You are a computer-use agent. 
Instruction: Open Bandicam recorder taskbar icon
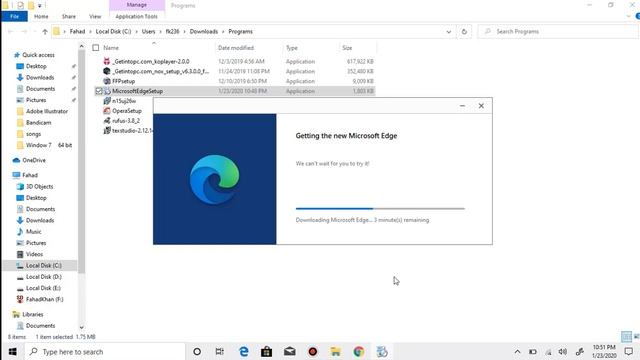(x=313, y=351)
